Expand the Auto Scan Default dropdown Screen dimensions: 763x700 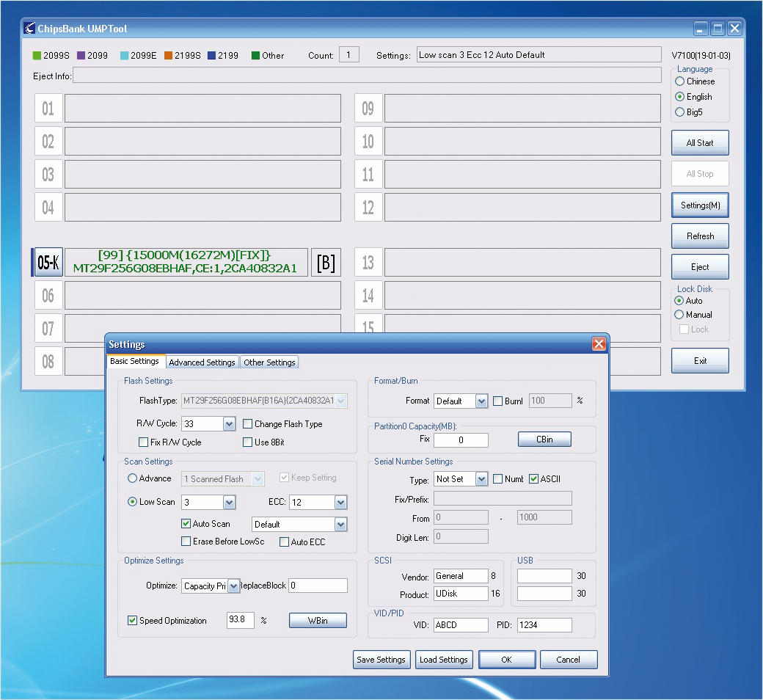[x=340, y=525]
